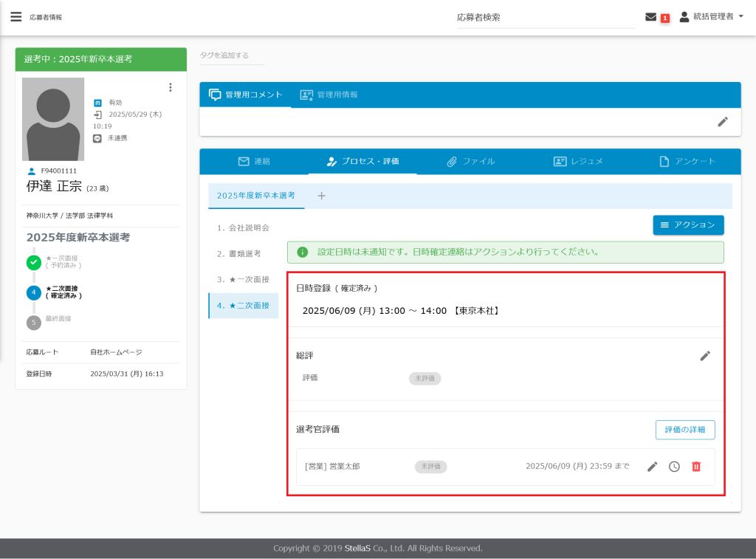Screen dimensions: 756x559
Task: Click the 評価の詳細 button
Action: (685, 430)
